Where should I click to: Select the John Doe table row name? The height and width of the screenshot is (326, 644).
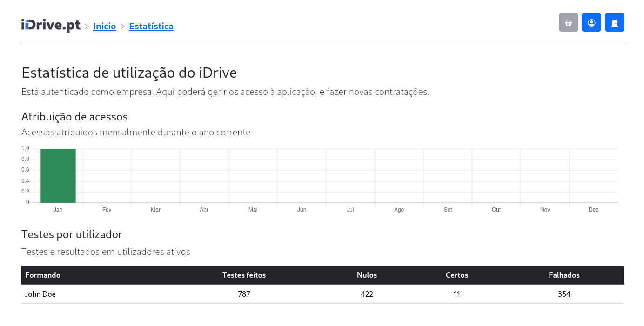(40, 294)
